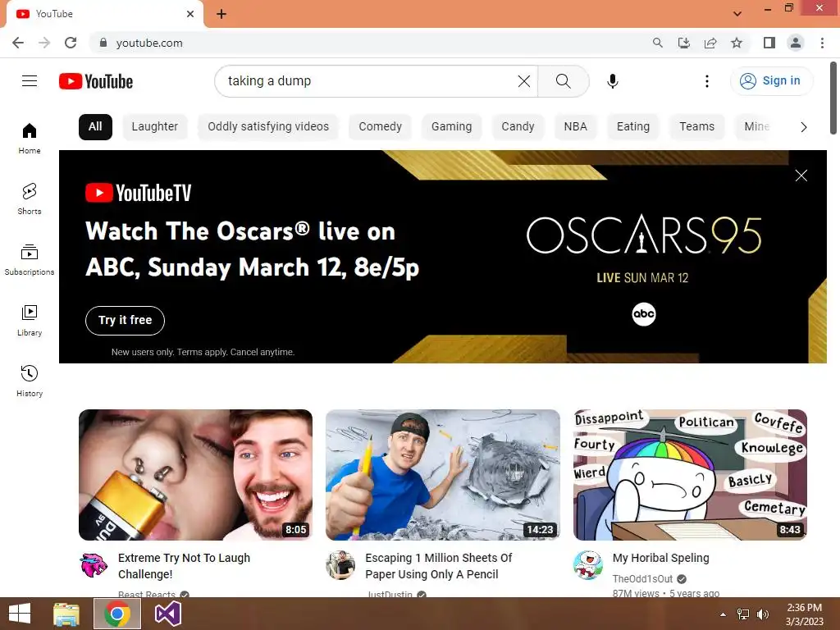Select the Eating filter chip
840x630 pixels.
click(633, 127)
